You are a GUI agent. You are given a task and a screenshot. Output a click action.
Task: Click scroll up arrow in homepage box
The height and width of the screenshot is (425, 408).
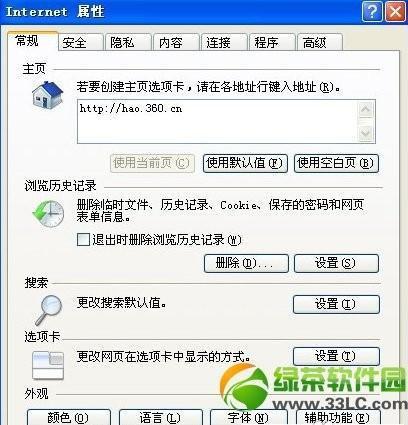click(x=366, y=110)
